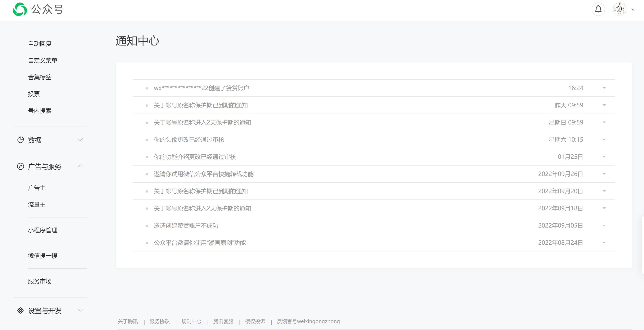Open the 侵权投诉 footer link
The image size is (644, 330).
pos(255,321)
